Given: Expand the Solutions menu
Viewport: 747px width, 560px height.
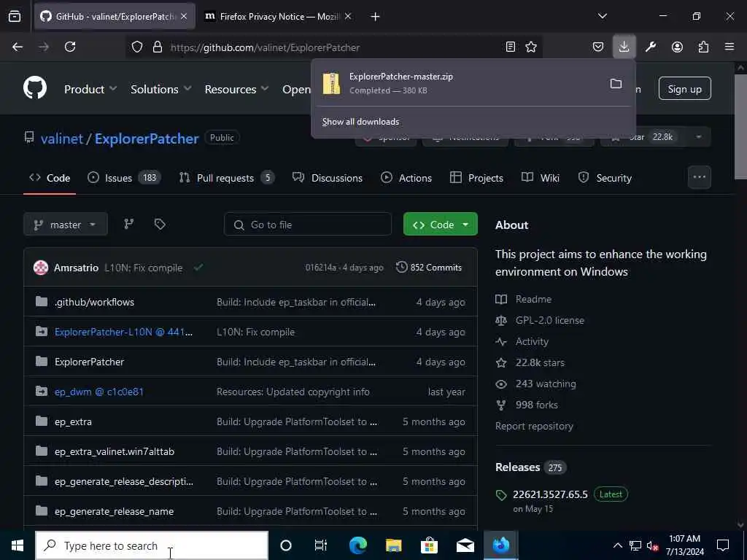Looking at the screenshot, I should pyautogui.click(x=161, y=89).
